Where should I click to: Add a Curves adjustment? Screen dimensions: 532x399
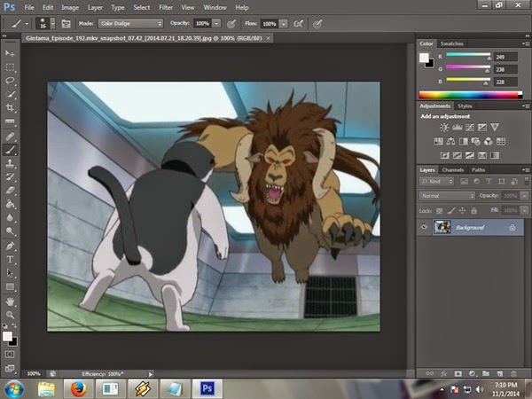point(470,128)
